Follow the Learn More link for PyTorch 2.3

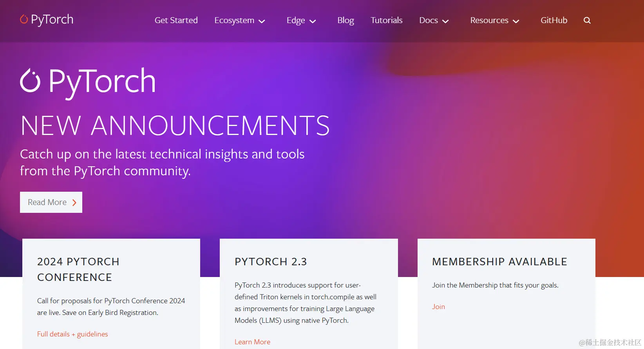[x=252, y=342]
